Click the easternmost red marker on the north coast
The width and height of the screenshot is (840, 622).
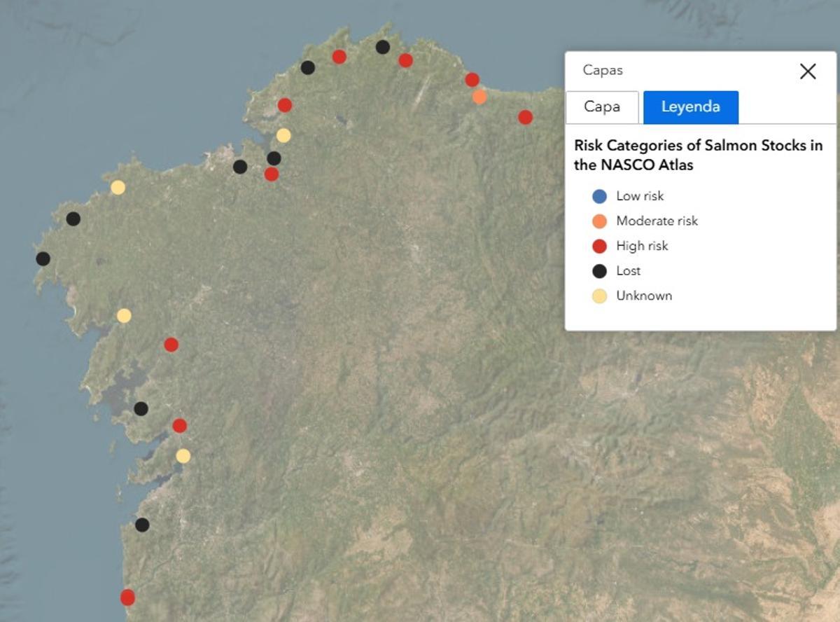[x=526, y=116]
